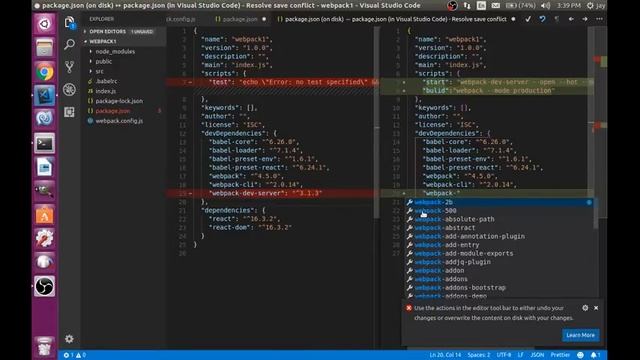Viewport: 640px width, 360px height.
Task: Open OBS Studio from the dock
Action: (44, 286)
